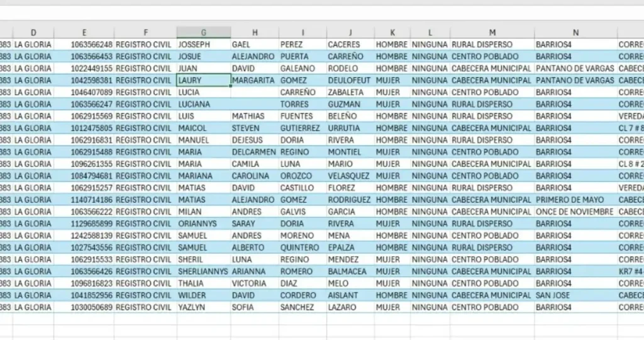Click the cell containing LAURY

204,80
